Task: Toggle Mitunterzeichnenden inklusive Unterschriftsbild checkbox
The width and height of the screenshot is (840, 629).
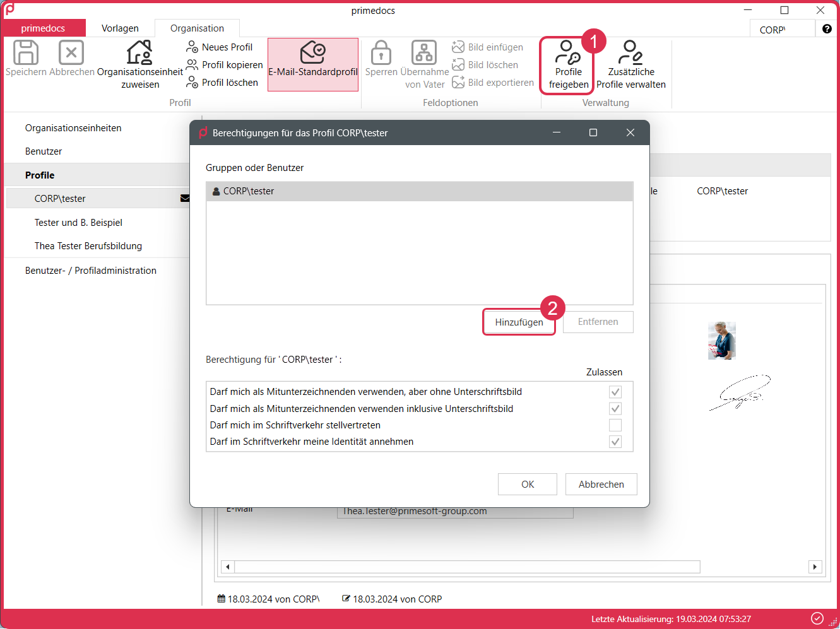Action: [615, 409]
